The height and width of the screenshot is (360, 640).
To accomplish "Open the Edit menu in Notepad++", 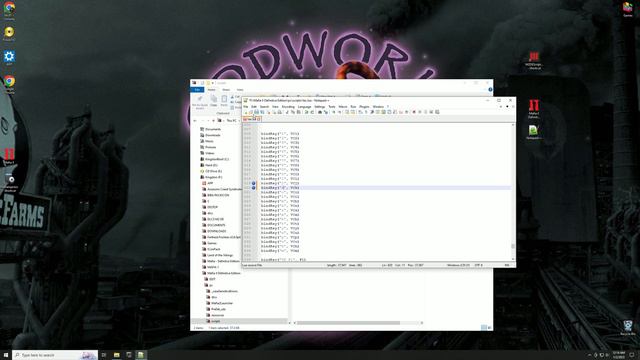I will [254, 107].
